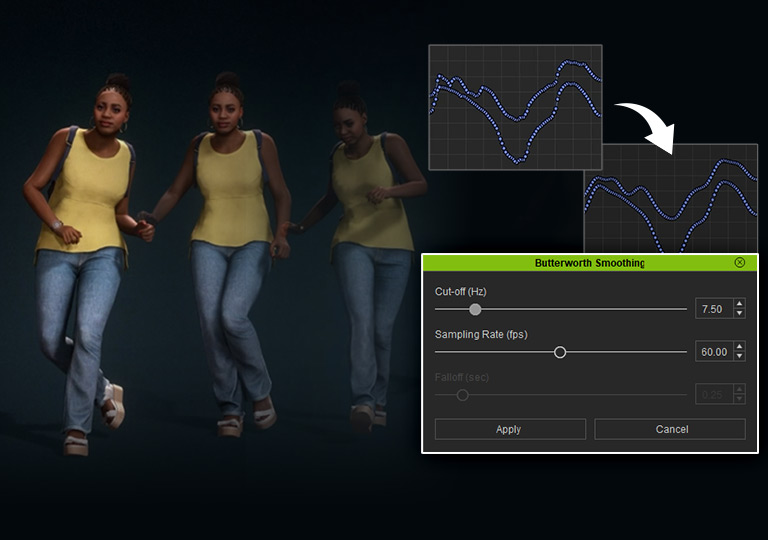Select the Sampling Rate field showing 60.00
Screen dimensions: 768x540
(713, 352)
